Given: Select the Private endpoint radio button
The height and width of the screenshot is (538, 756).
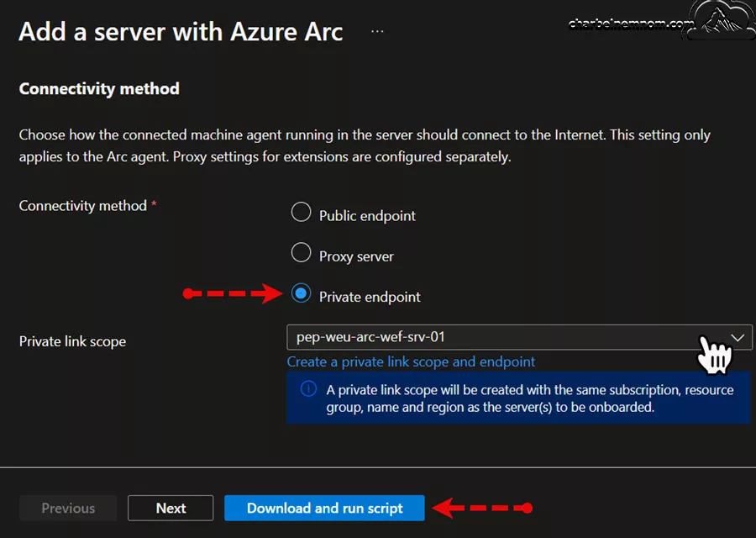Looking at the screenshot, I should (x=301, y=293).
